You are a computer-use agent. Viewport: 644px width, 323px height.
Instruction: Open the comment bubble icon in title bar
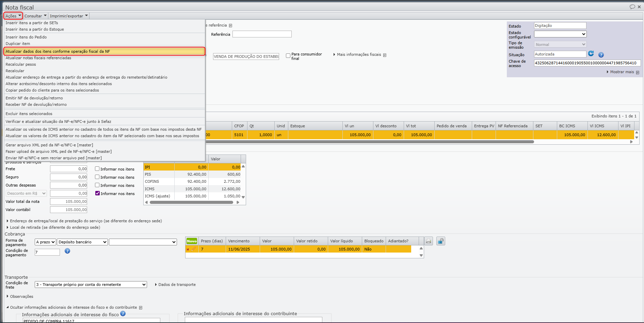[x=632, y=7]
